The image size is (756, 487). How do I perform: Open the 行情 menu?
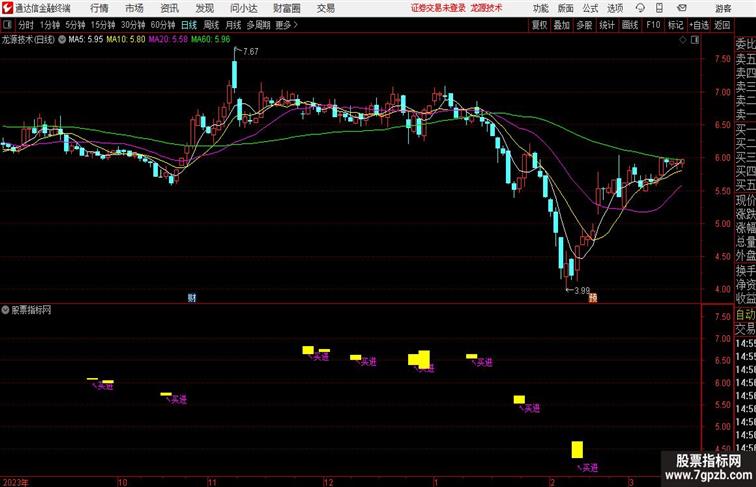[99, 8]
